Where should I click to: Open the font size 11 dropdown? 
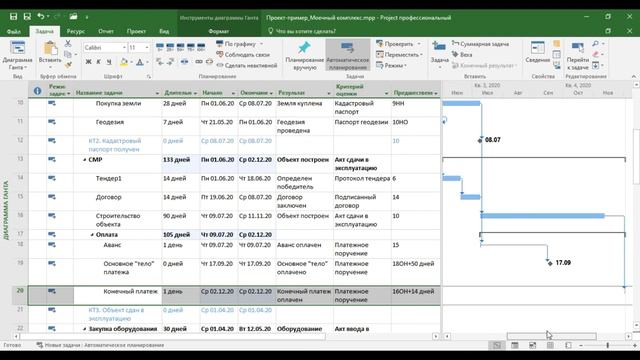tap(147, 48)
